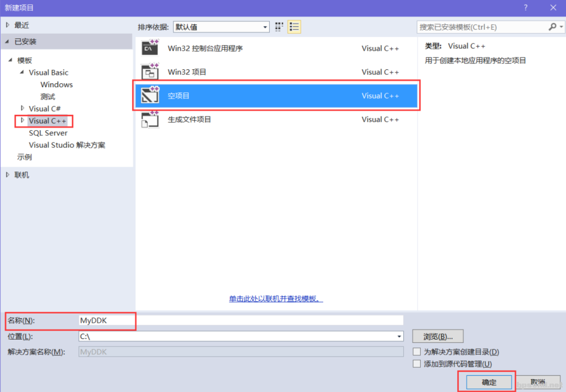This screenshot has width=566, height=392.
Task: Select the highlighted 空项目 template name
Action: click(x=179, y=96)
